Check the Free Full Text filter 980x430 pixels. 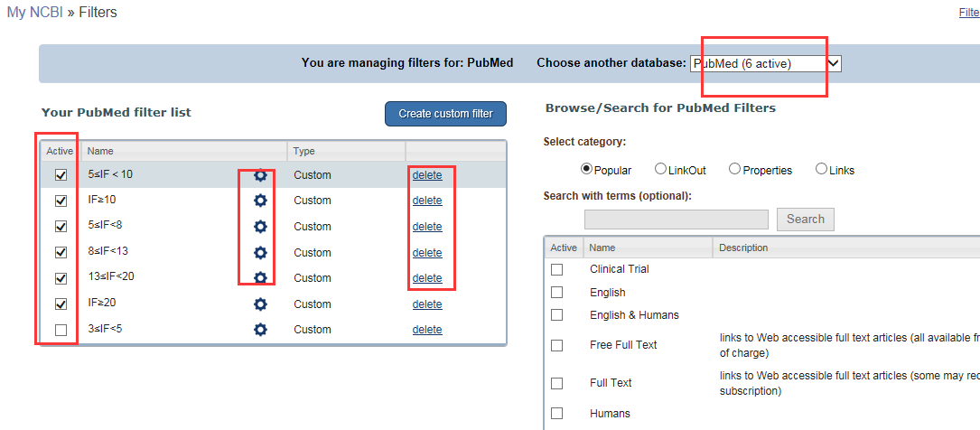(557, 345)
